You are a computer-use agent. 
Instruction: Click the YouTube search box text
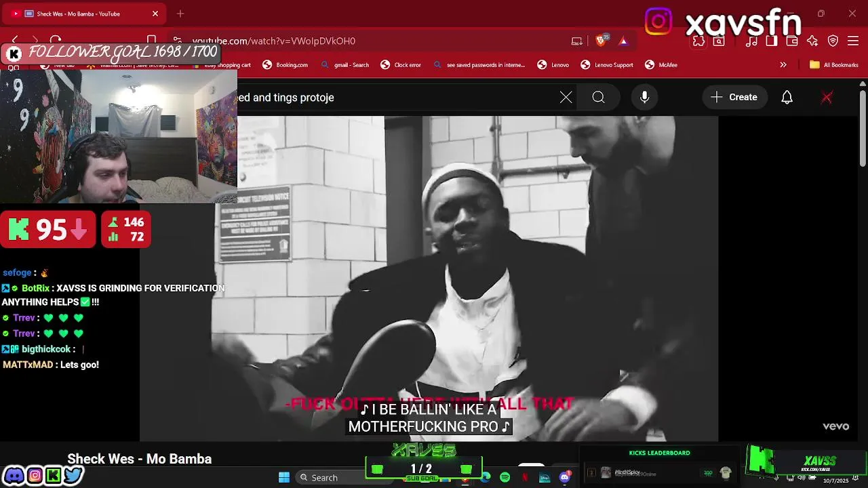[x=285, y=97]
